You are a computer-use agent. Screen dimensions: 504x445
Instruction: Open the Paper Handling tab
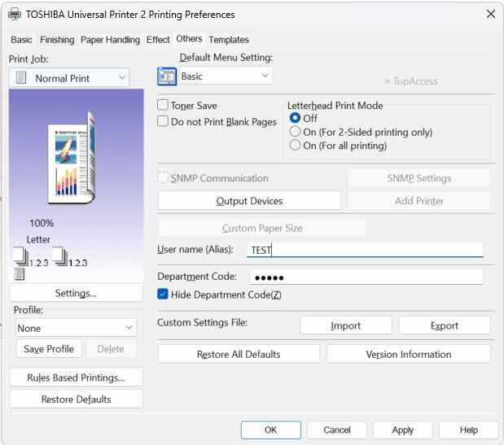110,40
